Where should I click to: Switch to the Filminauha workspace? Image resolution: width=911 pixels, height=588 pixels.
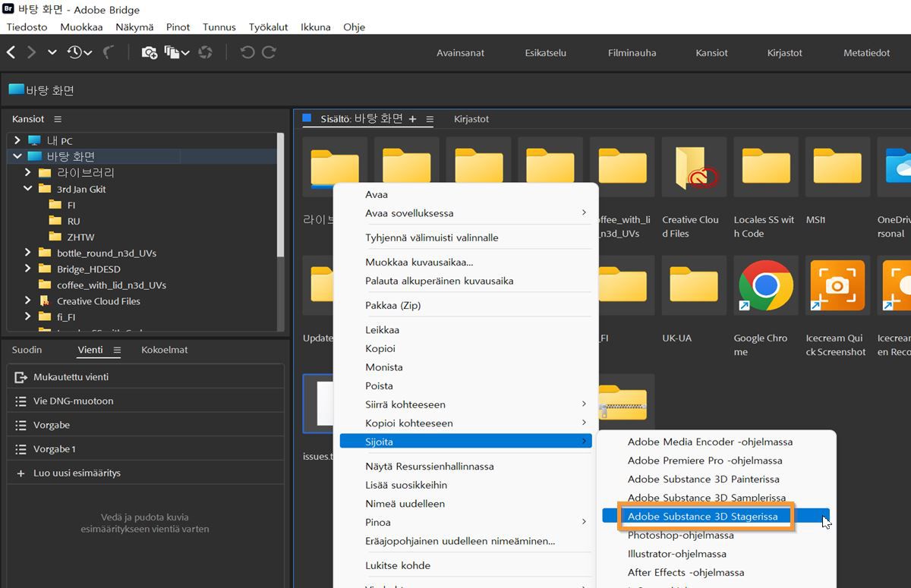632,53
